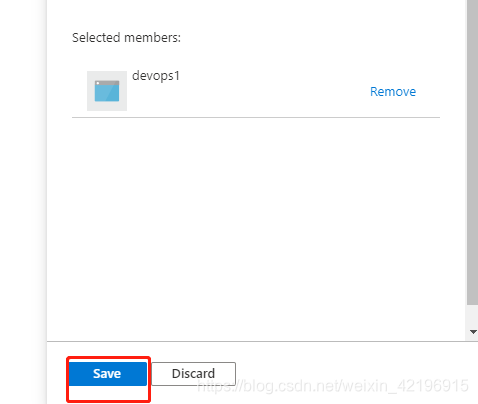Click the vertical scrollbar thumb
This screenshot has height=404, width=478.
point(472,152)
